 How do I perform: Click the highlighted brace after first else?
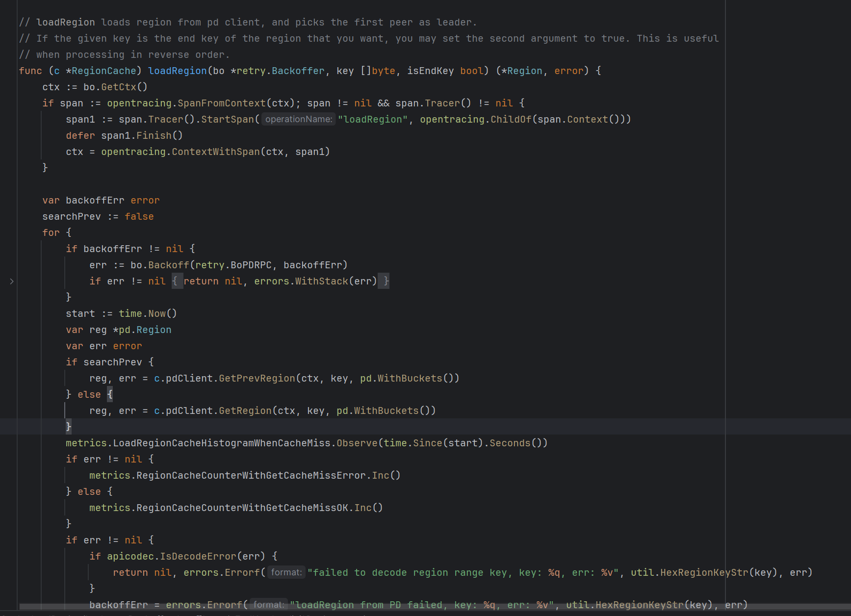pyautogui.click(x=110, y=394)
